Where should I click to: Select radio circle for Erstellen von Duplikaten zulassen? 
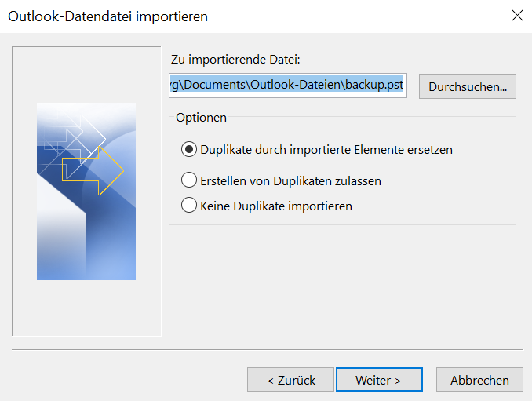point(188,180)
